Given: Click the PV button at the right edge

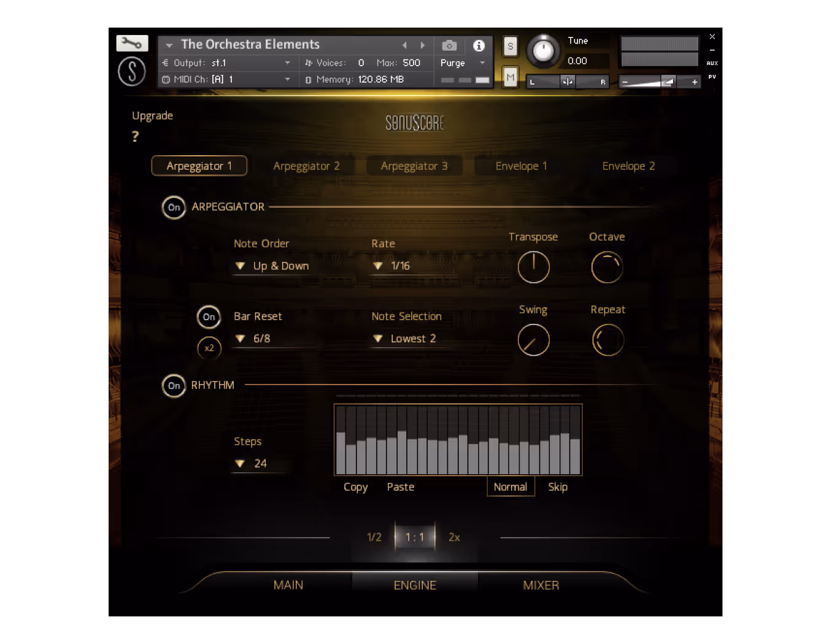Looking at the screenshot, I should (x=712, y=77).
